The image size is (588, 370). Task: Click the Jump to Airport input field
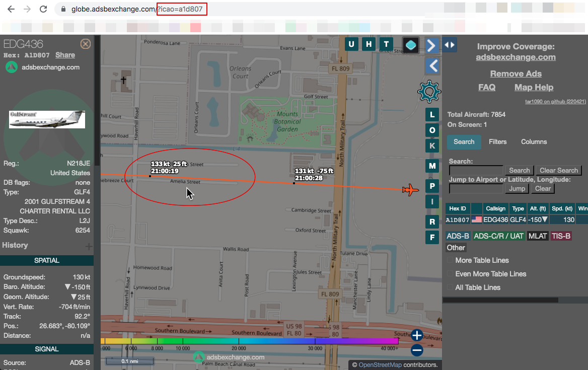coord(476,189)
